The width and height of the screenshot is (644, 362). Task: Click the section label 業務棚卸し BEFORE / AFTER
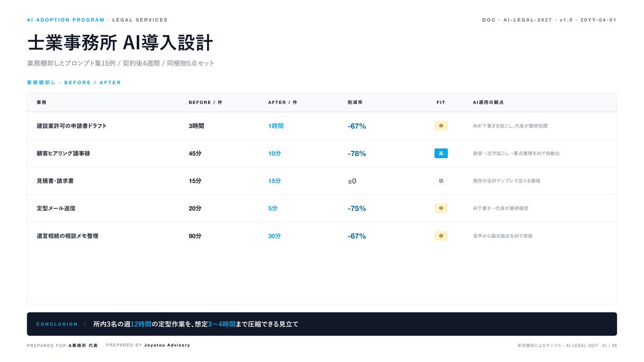click(x=74, y=83)
